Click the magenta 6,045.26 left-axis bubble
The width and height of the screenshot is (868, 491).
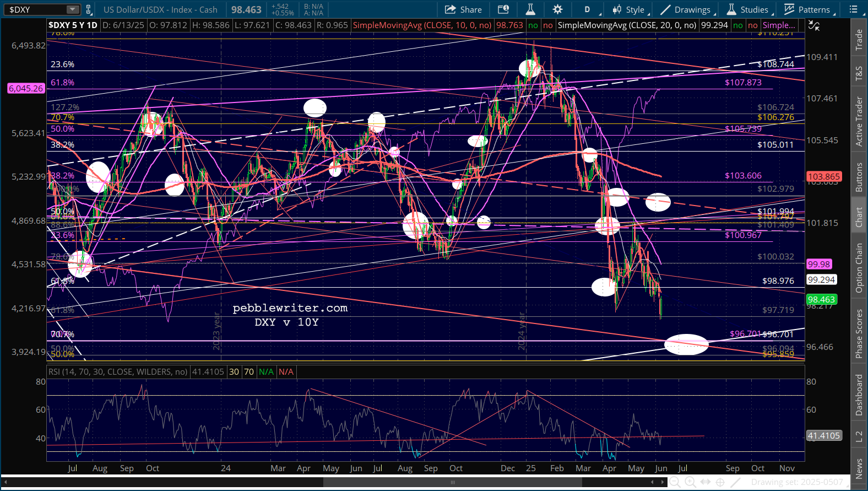[26, 88]
